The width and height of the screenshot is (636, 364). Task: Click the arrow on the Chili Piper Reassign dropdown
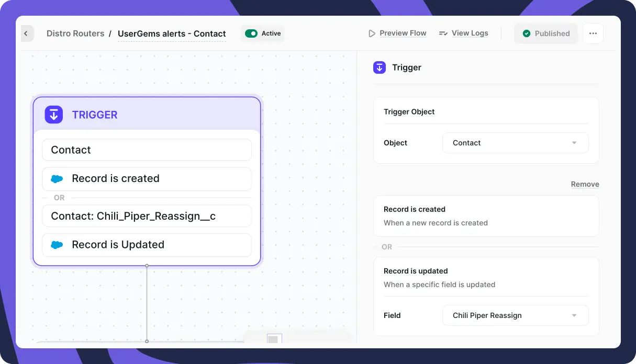coord(574,315)
